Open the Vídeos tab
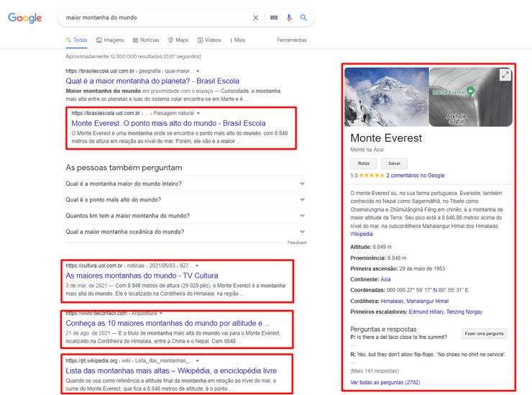The image size is (532, 395). 209,40
